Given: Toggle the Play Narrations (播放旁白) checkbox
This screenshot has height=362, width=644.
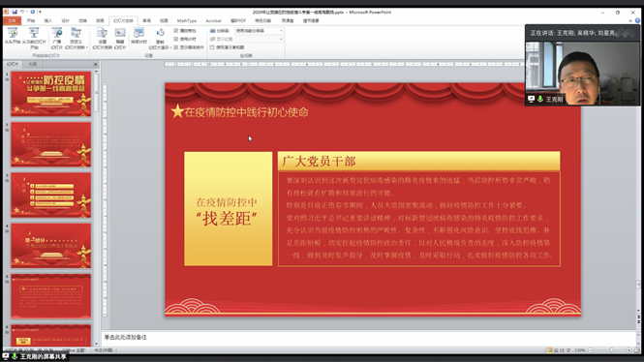Looking at the screenshot, I should pos(176,31).
